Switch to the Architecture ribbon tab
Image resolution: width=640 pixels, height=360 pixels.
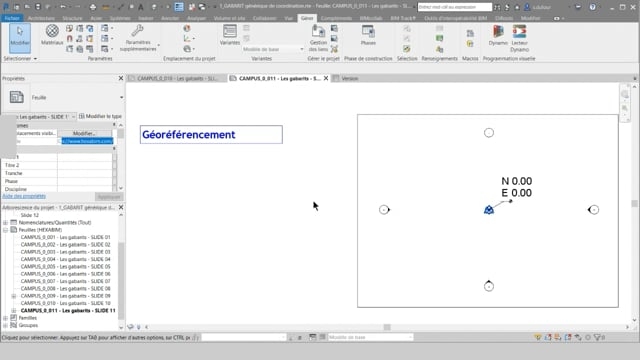pyautogui.click(x=41, y=18)
